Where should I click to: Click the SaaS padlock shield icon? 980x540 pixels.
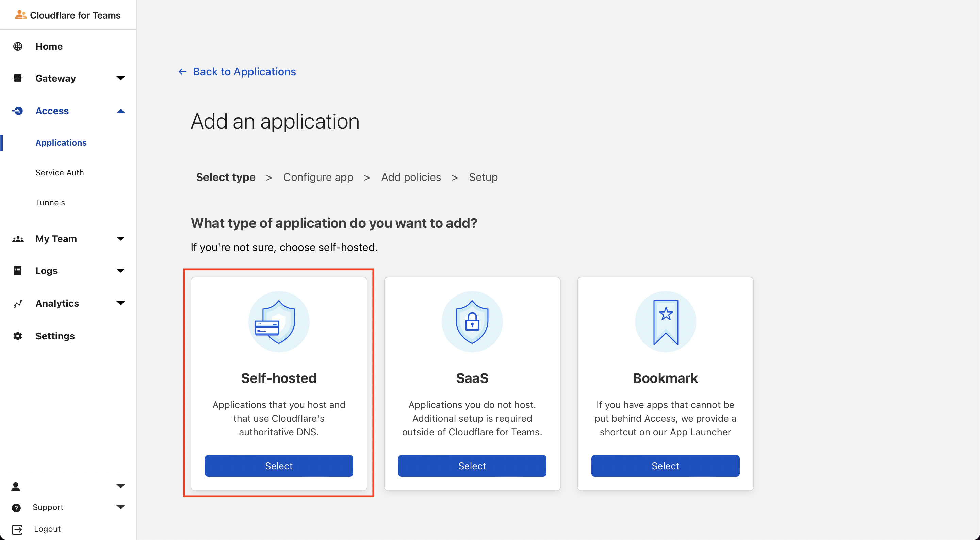472,322
